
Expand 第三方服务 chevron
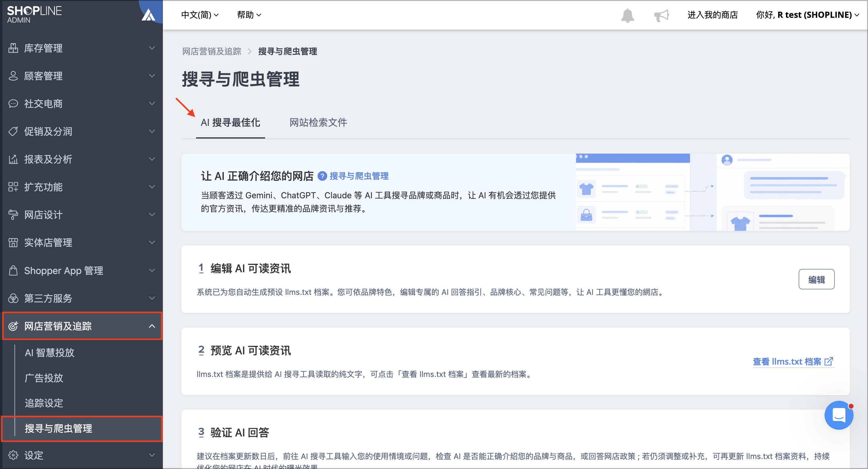[152, 298]
